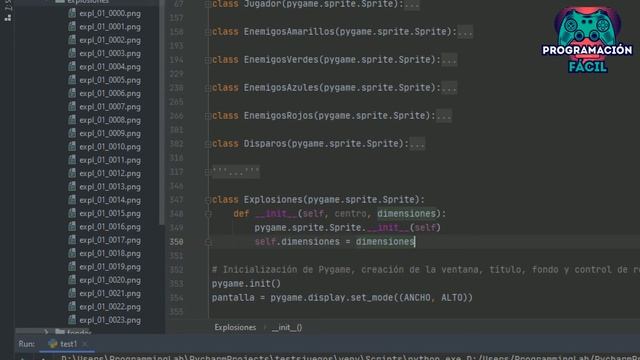Click image file icon of expl_01_0012.png
Image resolution: width=640 pixels, height=360 pixels.
pyautogui.click(x=72, y=173)
